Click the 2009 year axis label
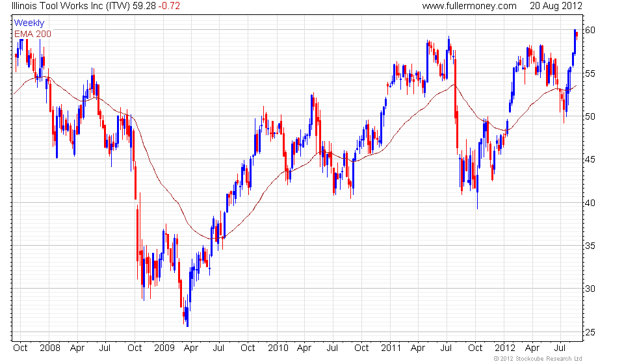Viewport: 637px width, 364px height. (164, 348)
